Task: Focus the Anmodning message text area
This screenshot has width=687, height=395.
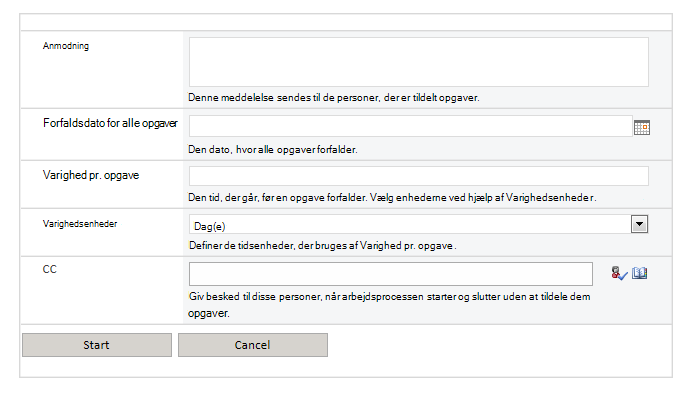Action: pyautogui.click(x=419, y=62)
